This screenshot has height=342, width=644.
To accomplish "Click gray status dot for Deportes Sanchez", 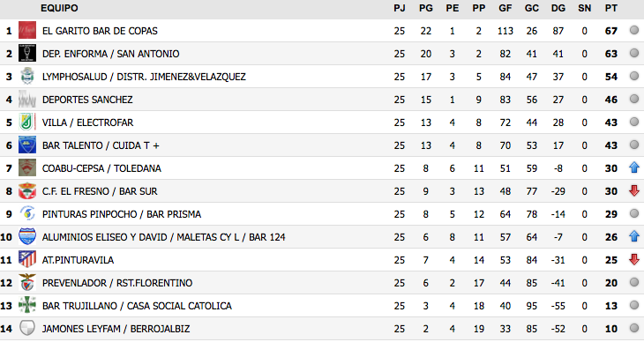I will click(x=634, y=99).
